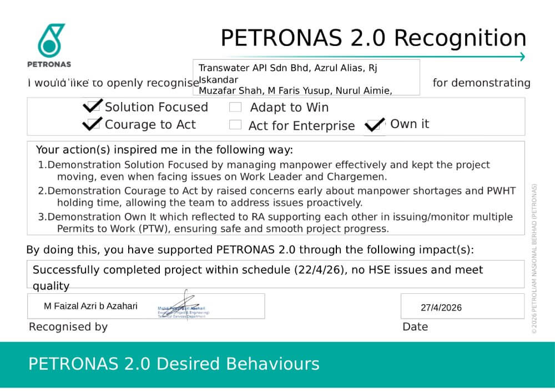555x392 pixels.
Task: Check the Act for Enterprise checkbox
Action: pos(235,125)
